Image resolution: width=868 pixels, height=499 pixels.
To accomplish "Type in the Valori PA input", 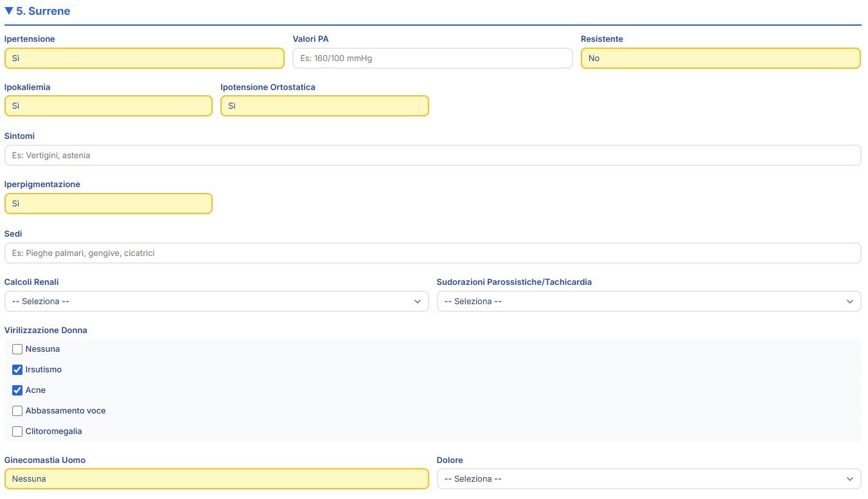I will click(x=432, y=58).
